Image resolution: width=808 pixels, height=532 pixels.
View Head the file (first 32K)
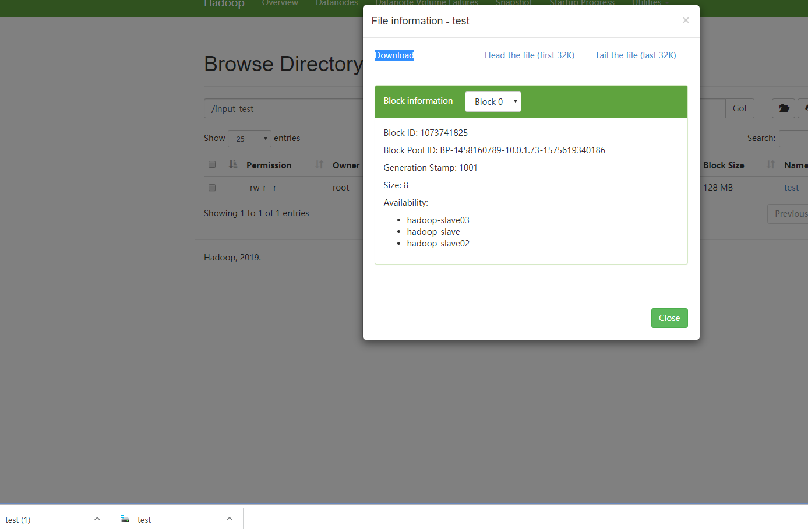(529, 55)
